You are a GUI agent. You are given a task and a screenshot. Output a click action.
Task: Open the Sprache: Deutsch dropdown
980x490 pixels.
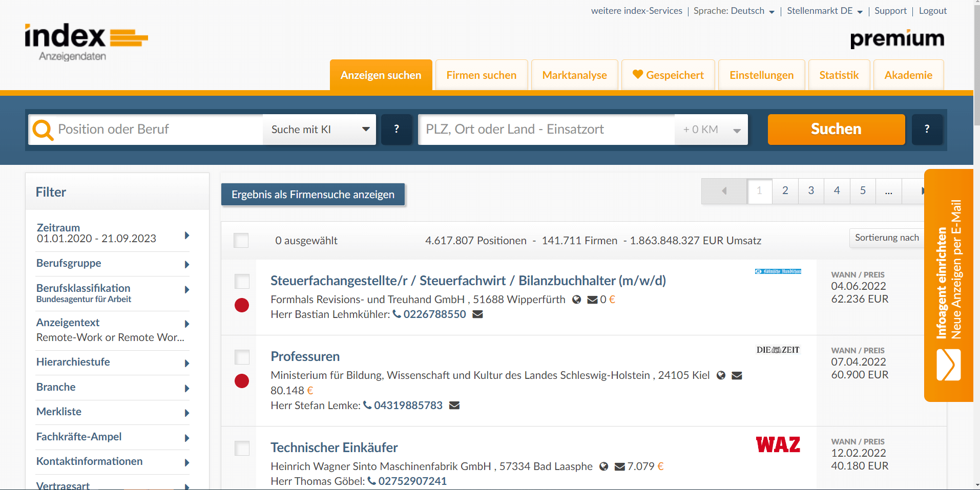coord(734,10)
